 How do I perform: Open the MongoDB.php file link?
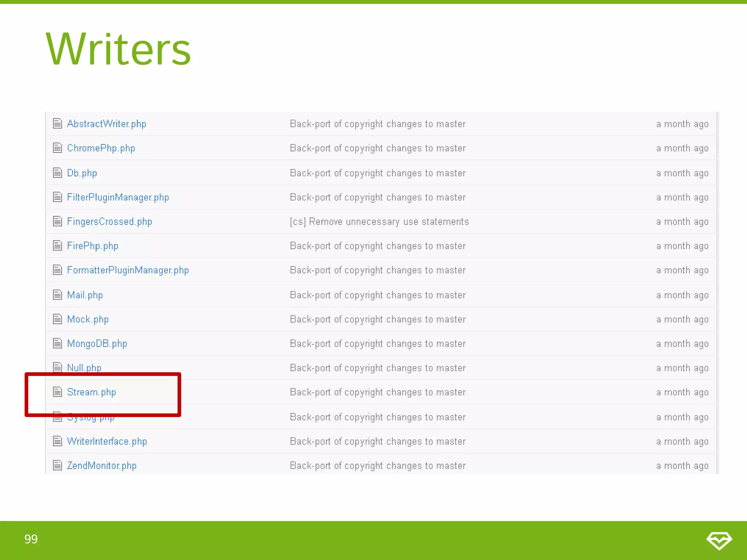(x=97, y=344)
